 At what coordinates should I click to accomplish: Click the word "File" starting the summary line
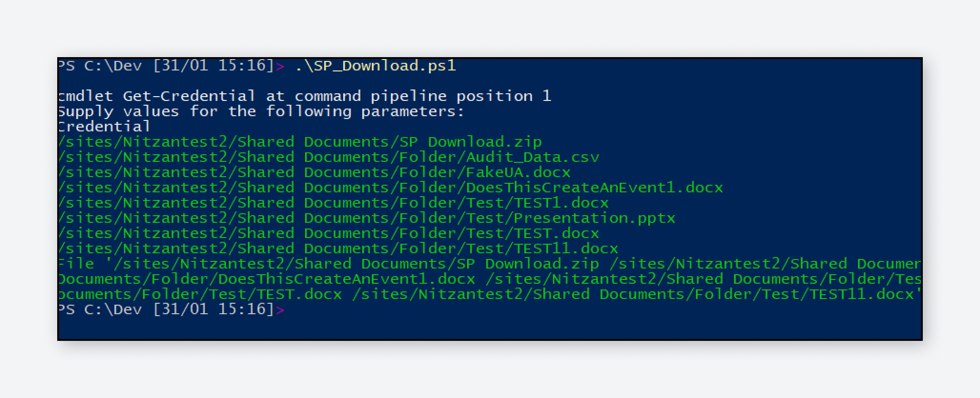click(76, 264)
